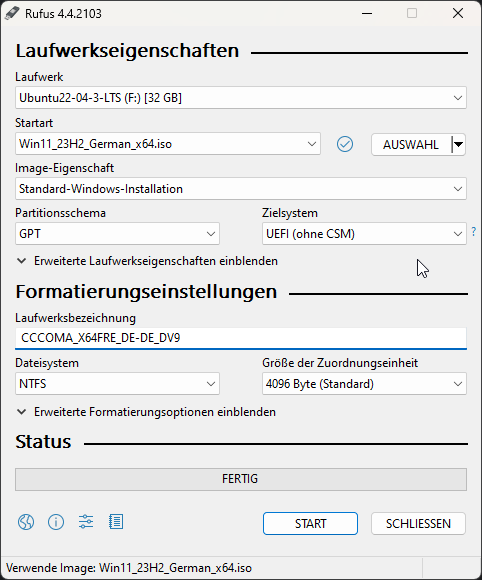This screenshot has height=580, width=482.
Task: Click the checksum checkmark icon
Action: coord(345,144)
